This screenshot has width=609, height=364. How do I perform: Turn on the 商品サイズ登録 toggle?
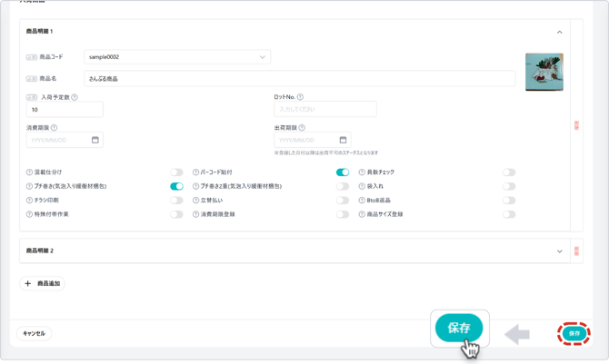click(509, 214)
